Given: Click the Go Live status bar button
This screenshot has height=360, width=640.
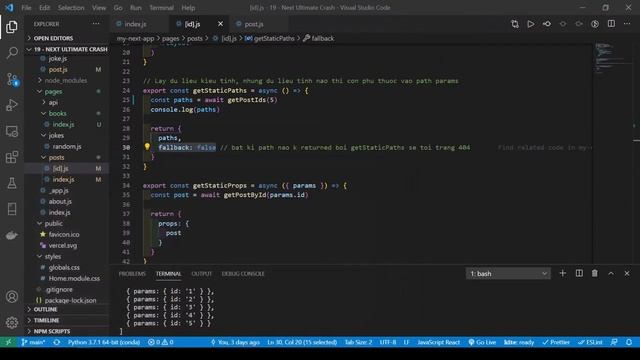Looking at the screenshot, I should [482, 342].
